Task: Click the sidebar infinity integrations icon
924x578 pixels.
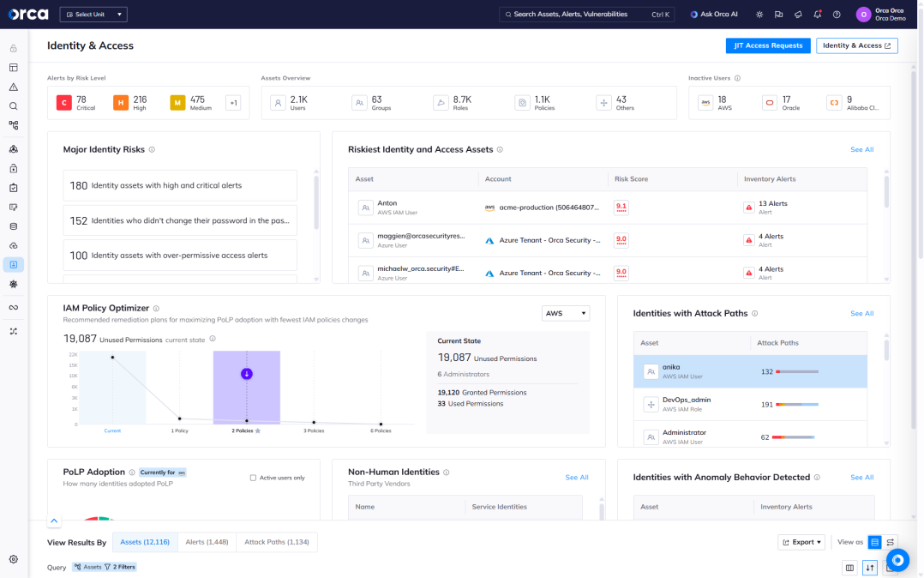Action: pos(14,307)
